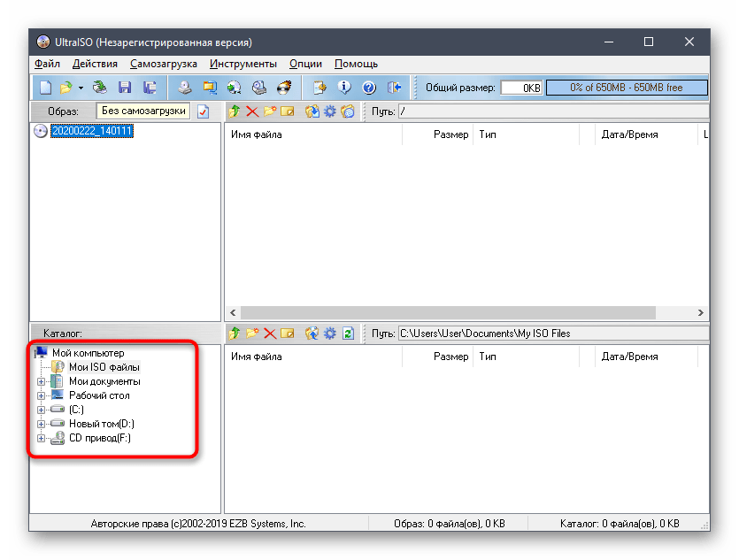
Task: Click red X delete icon in image toolbar
Action: coord(252,111)
